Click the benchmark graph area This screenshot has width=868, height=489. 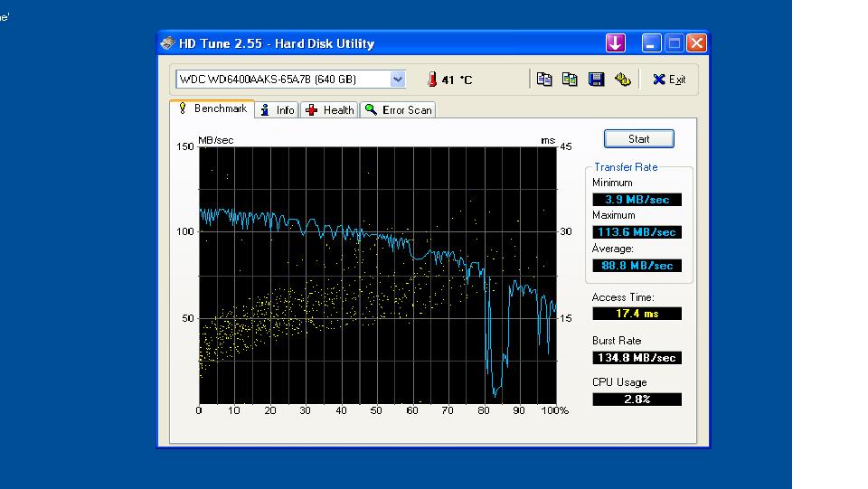point(378,275)
